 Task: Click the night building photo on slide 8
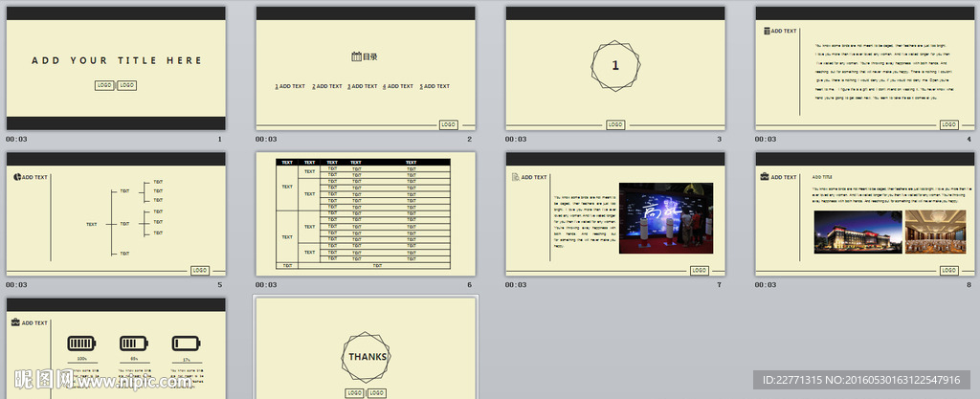(858, 232)
